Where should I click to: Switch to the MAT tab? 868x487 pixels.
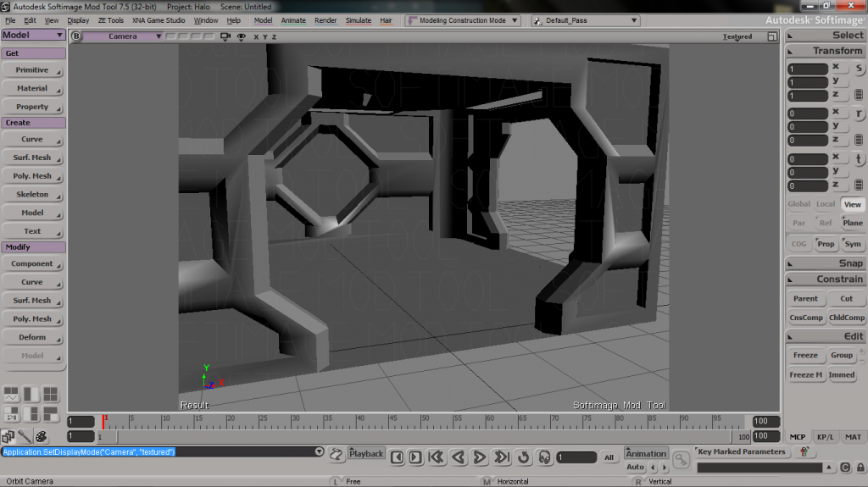pyautogui.click(x=853, y=437)
